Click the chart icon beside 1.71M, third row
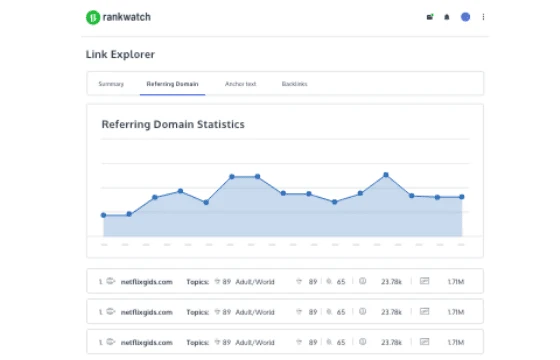The width and height of the screenshot is (560, 360). point(424,342)
